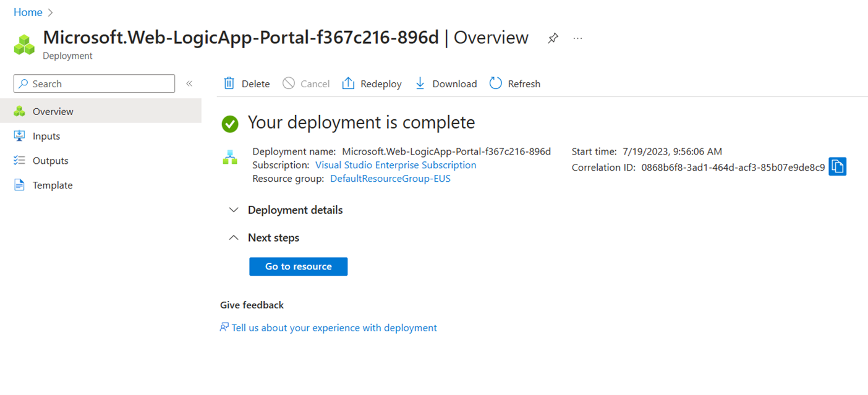Screen dimensions: 868x395
Task: Open the deployment experience feedback link
Action: click(x=328, y=328)
